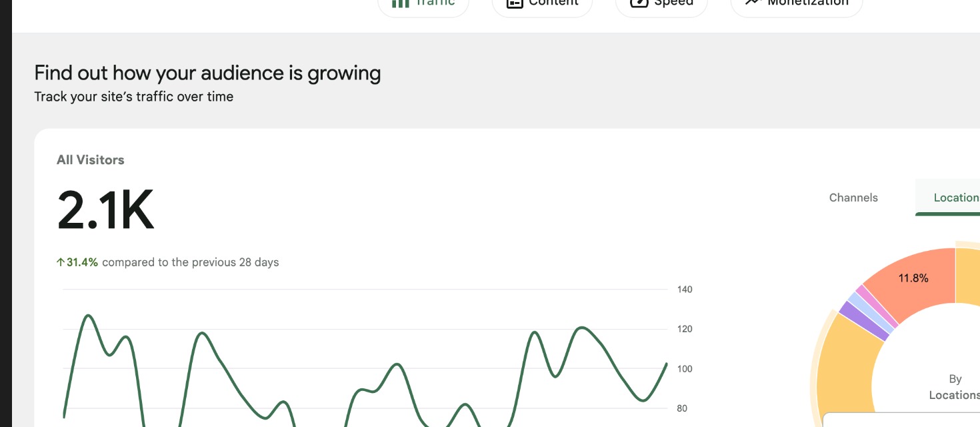Click the 2.1K visitors total
980x427 pixels.
coord(105,210)
